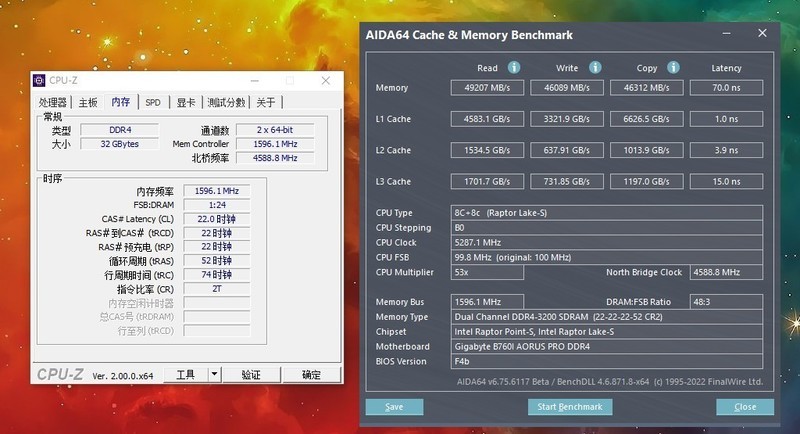Click the DDR4 type value in CPU-Z
This screenshot has width=800, height=434.
click(x=120, y=130)
